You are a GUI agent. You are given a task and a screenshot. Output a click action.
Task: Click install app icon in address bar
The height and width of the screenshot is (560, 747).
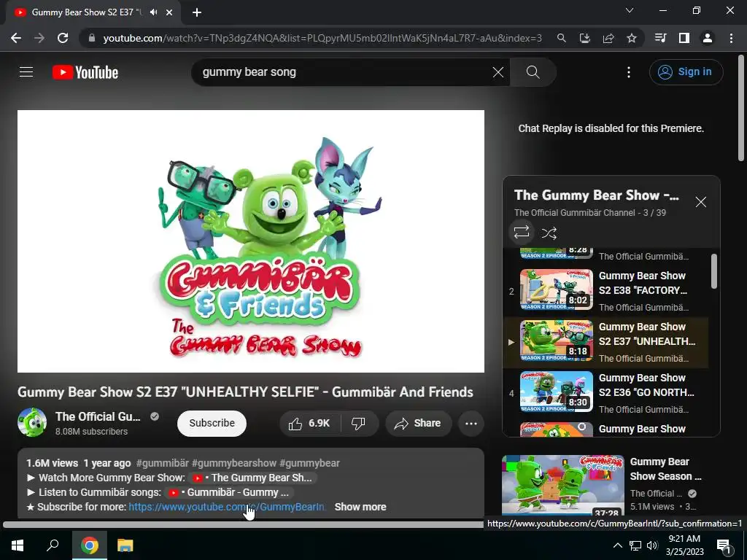[585, 38]
